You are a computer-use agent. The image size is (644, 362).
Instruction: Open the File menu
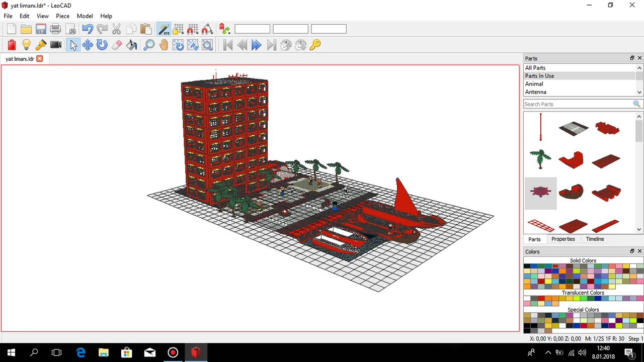tap(8, 16)
